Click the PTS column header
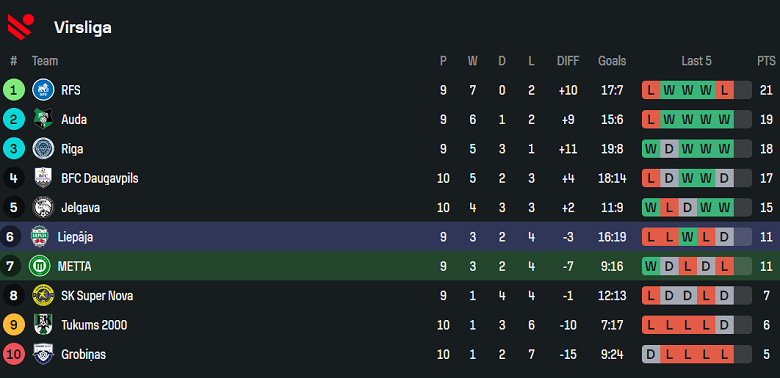This screenshot has width=780, height=378. click(x=766, y=61)
